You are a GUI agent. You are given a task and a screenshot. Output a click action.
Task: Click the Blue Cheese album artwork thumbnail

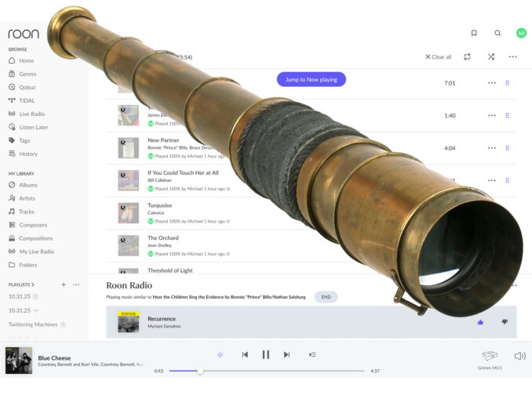click(x=19, y=360)
